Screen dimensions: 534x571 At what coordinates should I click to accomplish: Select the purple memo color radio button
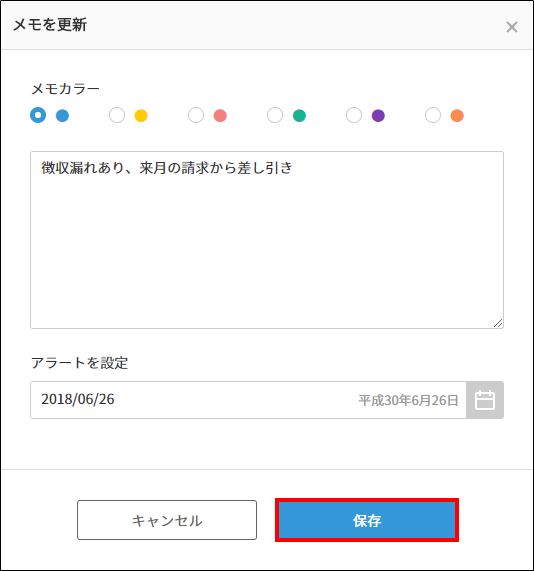[354, 115]
